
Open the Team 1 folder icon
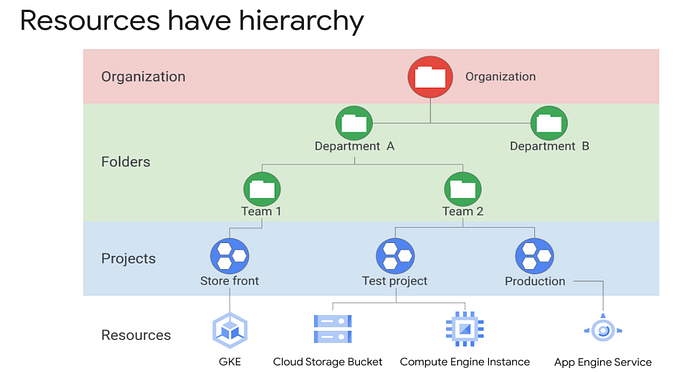(262, 189)
